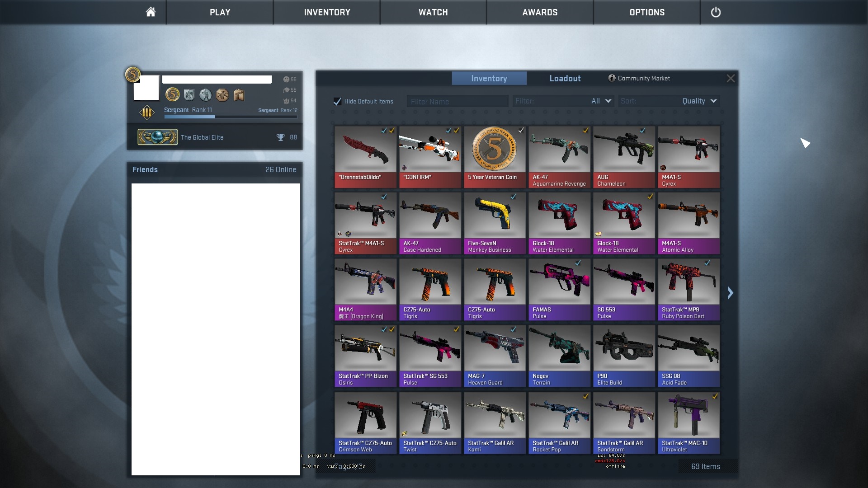Screen dimensions: 868x488
Task: Click the third profile medal coin
Action: coord(205,94)
